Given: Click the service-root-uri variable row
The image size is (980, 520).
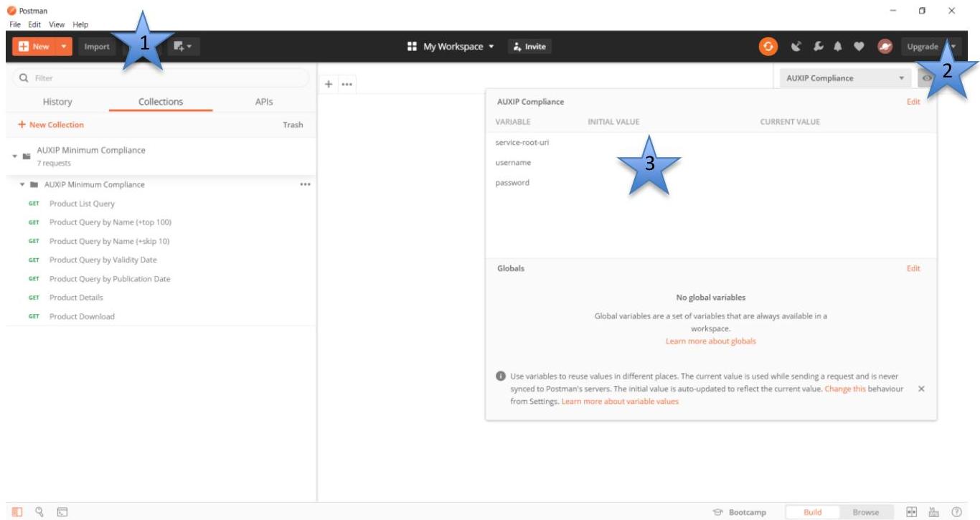Looking at the screenshot, I should (x=711, y=142).
